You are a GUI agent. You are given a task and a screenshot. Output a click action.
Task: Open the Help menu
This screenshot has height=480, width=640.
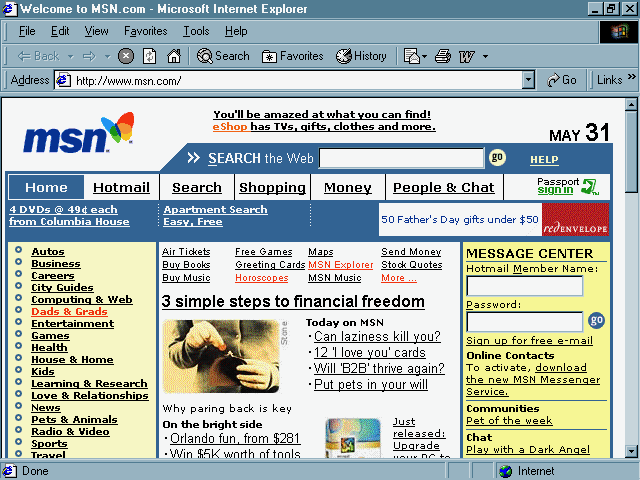(236, 31)
